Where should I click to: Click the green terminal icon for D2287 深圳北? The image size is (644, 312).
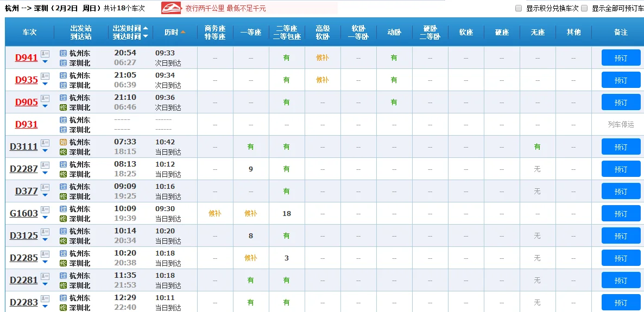tap(63, 174)
